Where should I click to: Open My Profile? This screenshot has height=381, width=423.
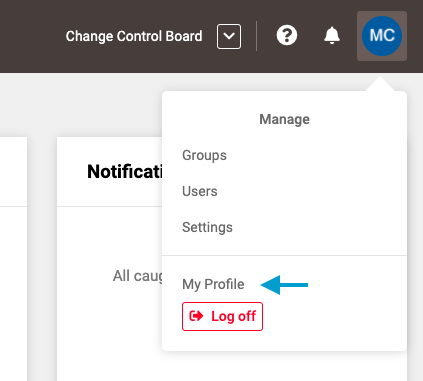(x=213, y=284)
